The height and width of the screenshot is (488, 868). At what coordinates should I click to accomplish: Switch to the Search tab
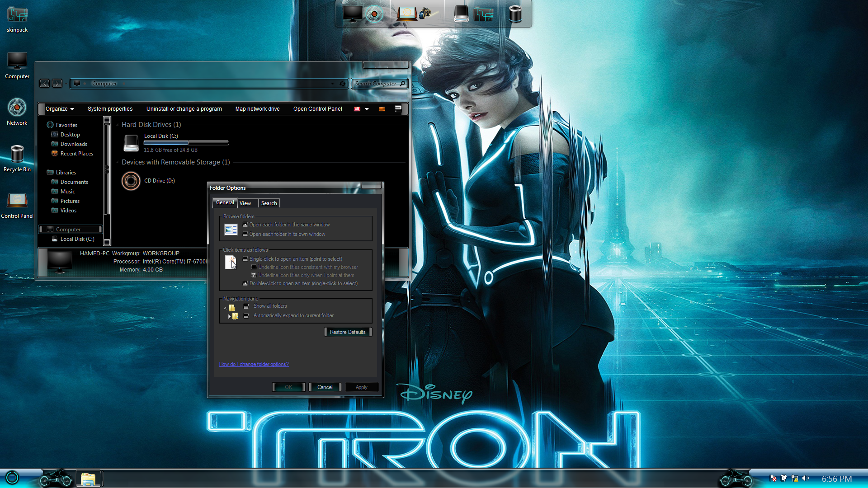[x=269, y=203]
